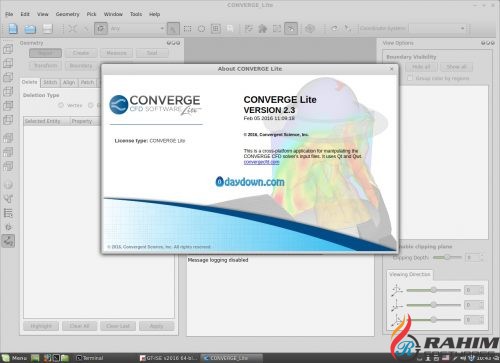Open the Edit menu
The height and width of the screenshot is (363, 500).
tap(25, 14)
